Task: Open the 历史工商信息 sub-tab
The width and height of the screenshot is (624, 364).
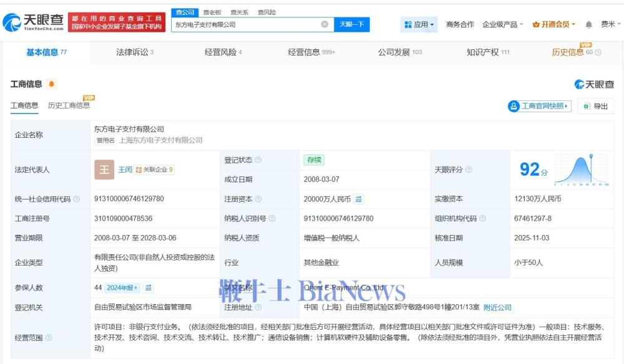Action: coord(69,105)
